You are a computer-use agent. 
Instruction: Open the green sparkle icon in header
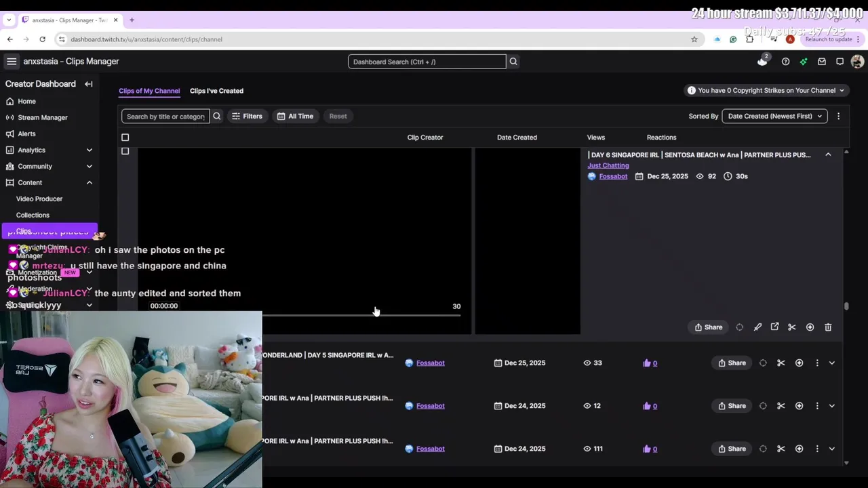tap(804, 62)
